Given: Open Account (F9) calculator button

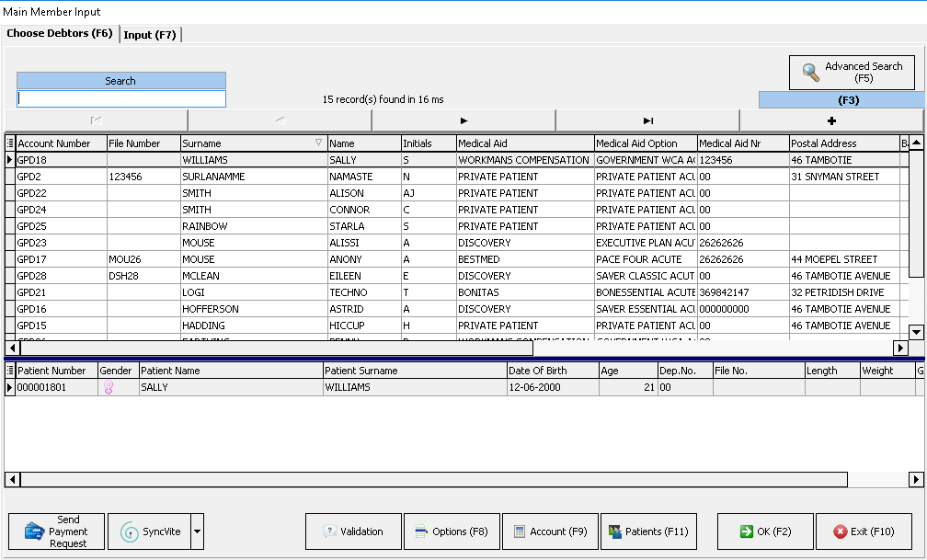Looking at the screenshot, I should [x=550, y=531].
